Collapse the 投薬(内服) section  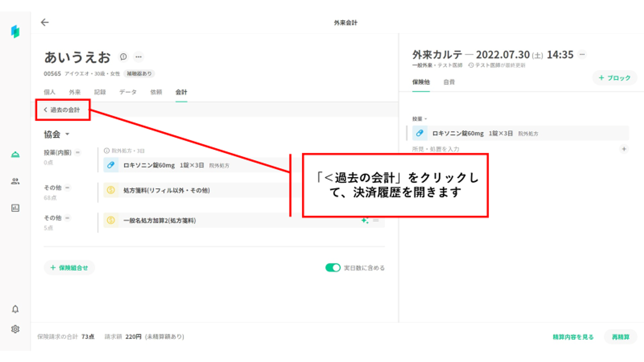(78, 153)
